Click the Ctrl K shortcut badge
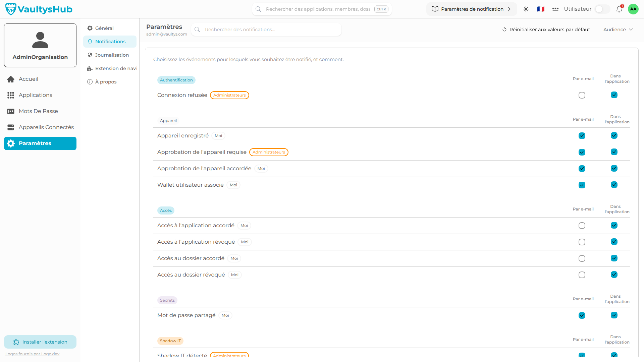The image size is (644, 362). click(x=381, y=9)
